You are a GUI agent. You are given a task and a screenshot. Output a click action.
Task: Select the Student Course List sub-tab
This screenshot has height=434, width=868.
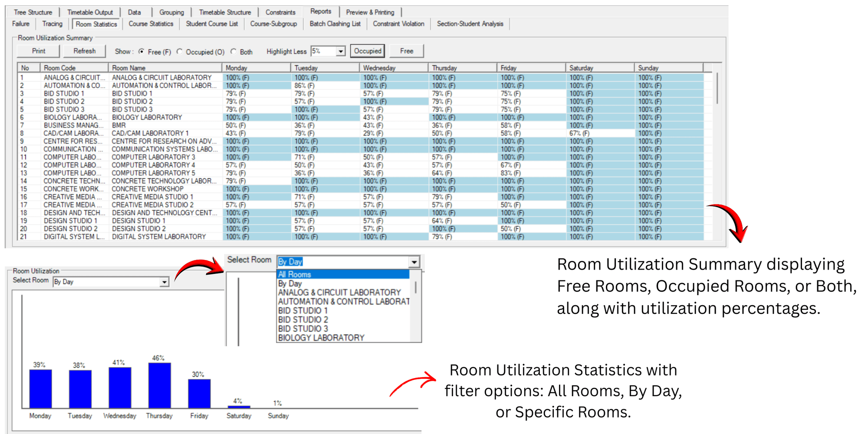tap(212, 24)
